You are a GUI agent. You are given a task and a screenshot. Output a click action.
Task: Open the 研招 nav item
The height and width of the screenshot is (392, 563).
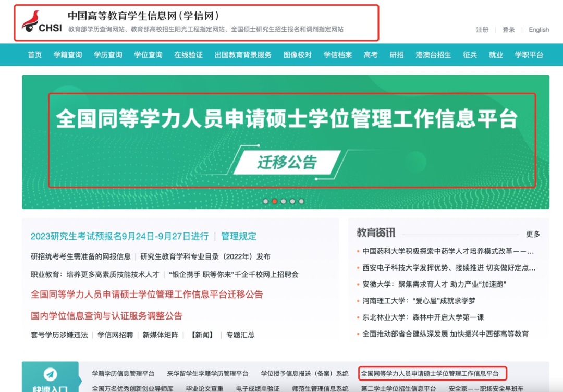pos(397,55)
